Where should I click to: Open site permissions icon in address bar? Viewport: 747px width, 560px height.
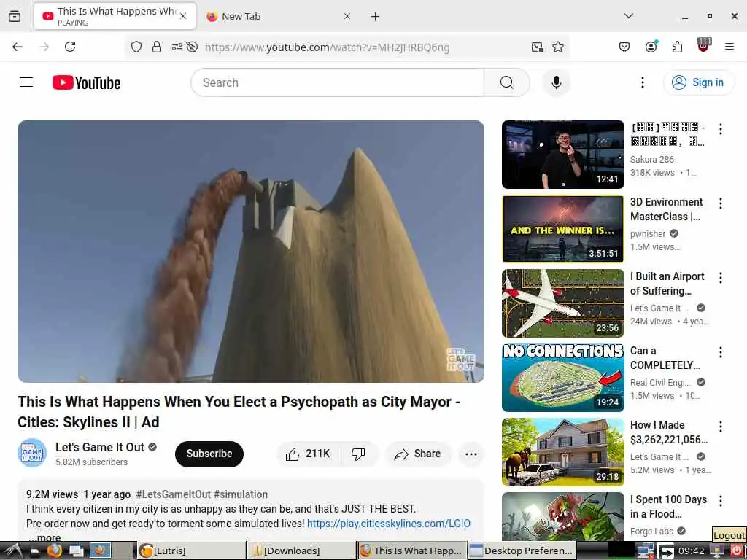tap(177, 47)
